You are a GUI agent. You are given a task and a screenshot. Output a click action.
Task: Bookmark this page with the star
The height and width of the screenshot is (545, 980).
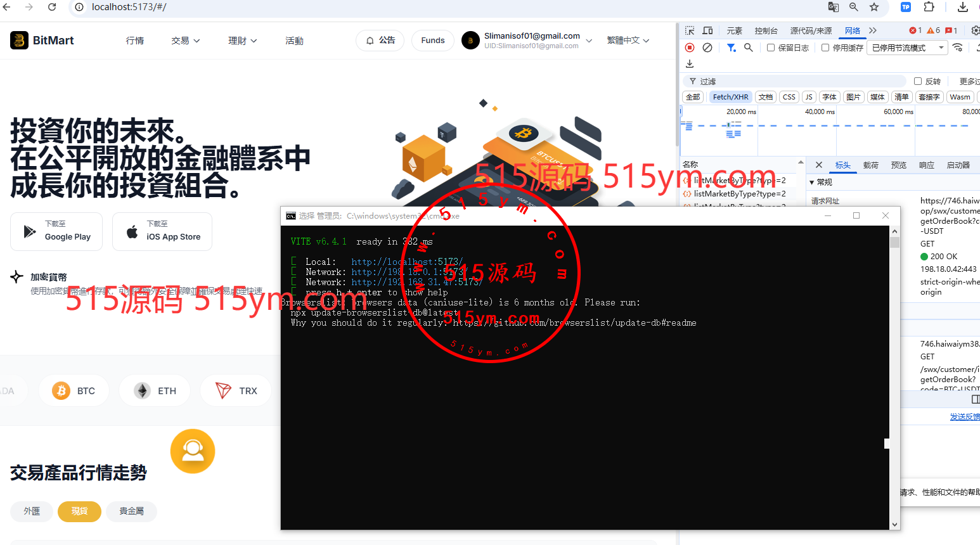click(874, 7)
